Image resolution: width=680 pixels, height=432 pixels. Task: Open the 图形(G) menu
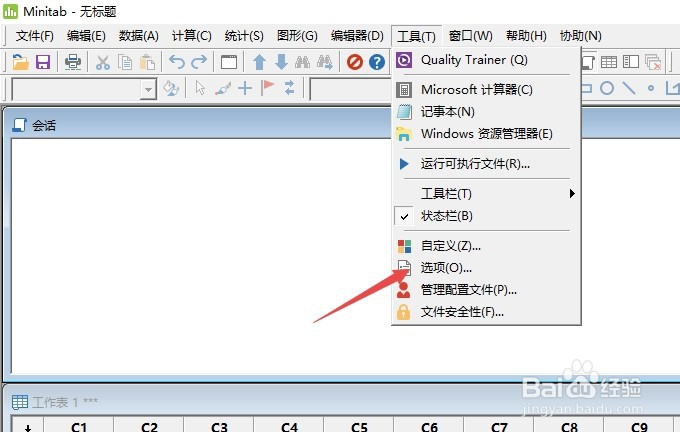pyautogui.click(x=298, y=36)
